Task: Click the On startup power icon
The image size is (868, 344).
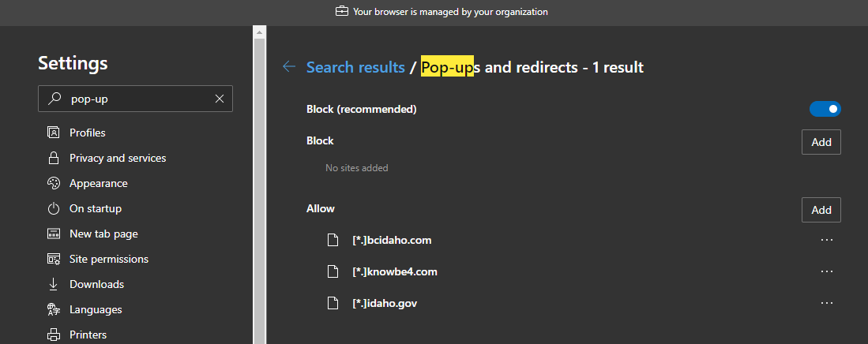Action: click(x=54, y=208)
